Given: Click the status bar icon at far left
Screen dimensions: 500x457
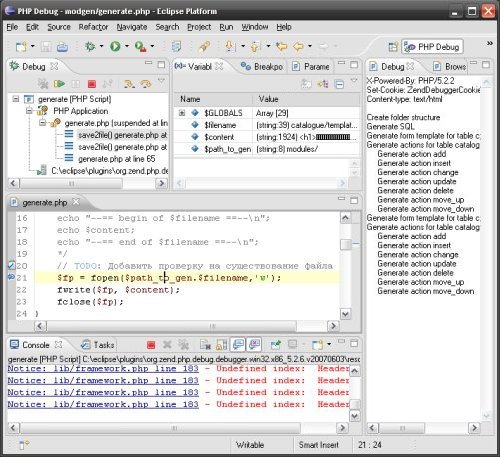Looking at the screenshot, I should click(23, 445).
